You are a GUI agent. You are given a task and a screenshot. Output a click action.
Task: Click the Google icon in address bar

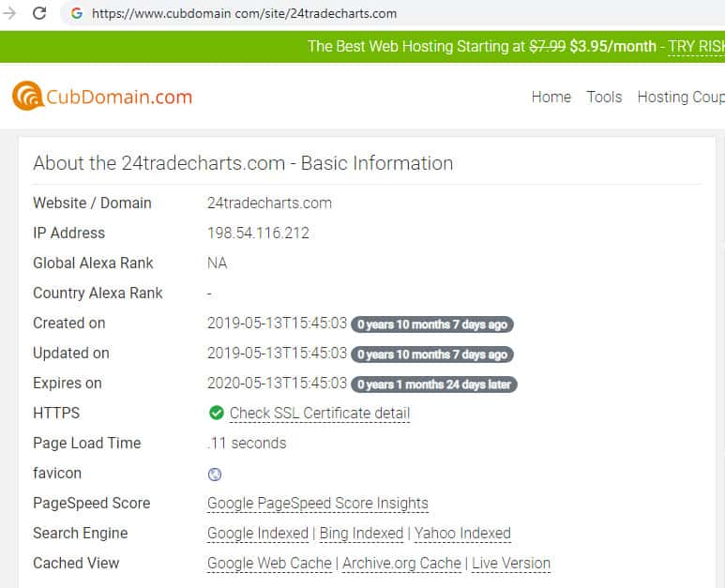point(77,13)
